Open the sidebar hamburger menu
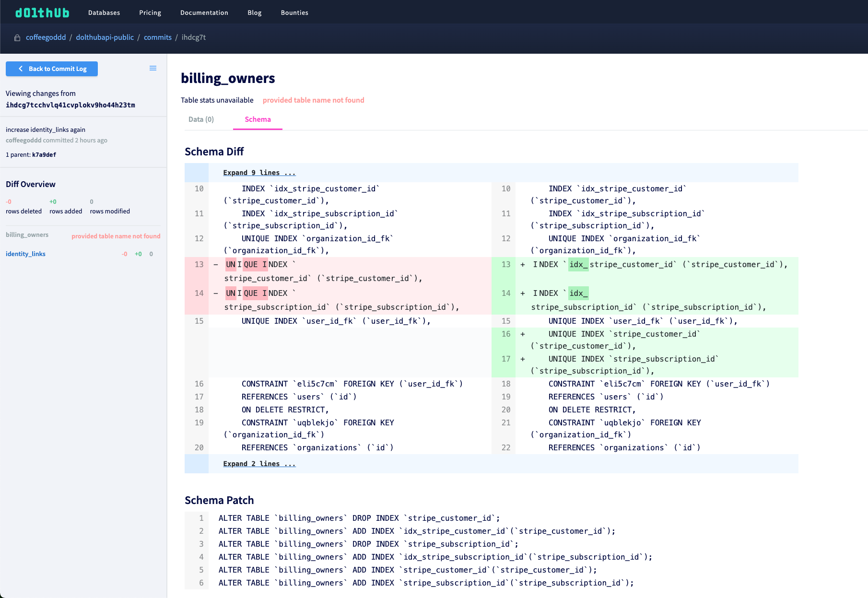Viewport: 868px width, 598px height. (153, 68)
